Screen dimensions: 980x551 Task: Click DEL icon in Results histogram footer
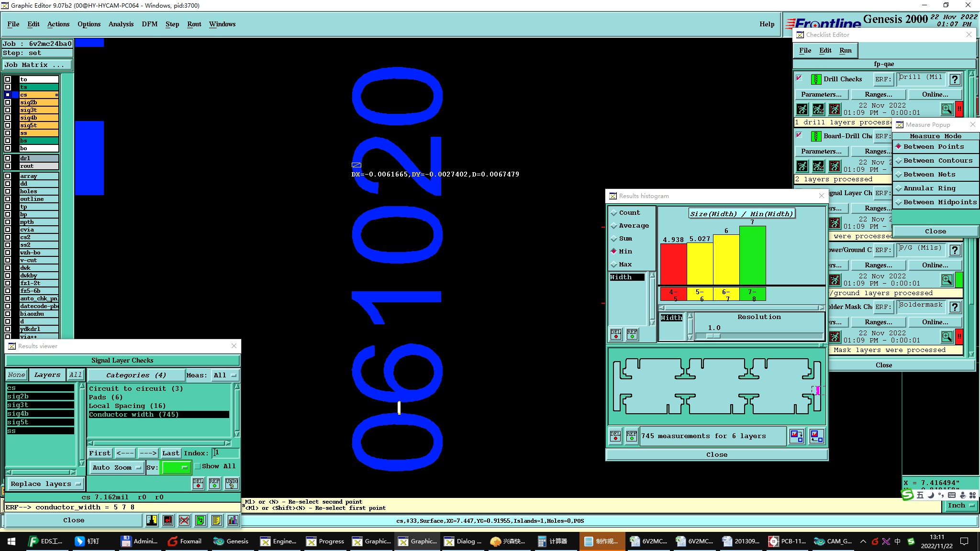click(615, 436)
